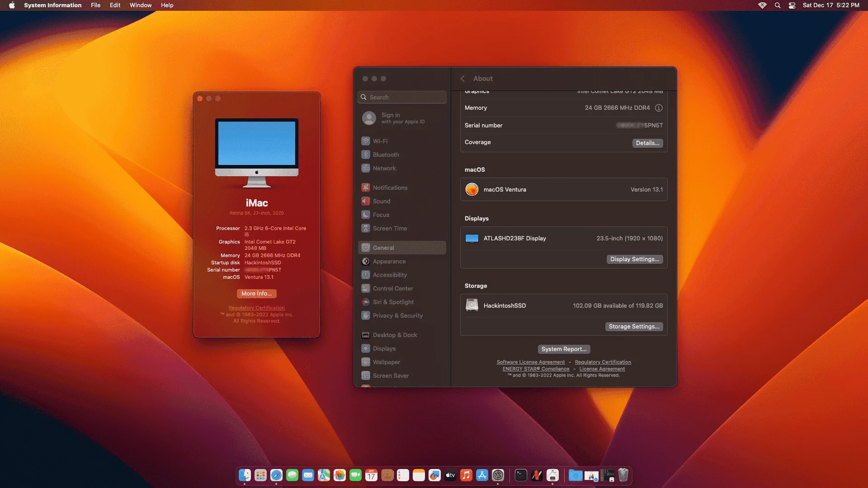The width and height of the screenshot is (868, 488).
Task: Launch FaceTime from the Dock
Action: (x=355, y=475)
